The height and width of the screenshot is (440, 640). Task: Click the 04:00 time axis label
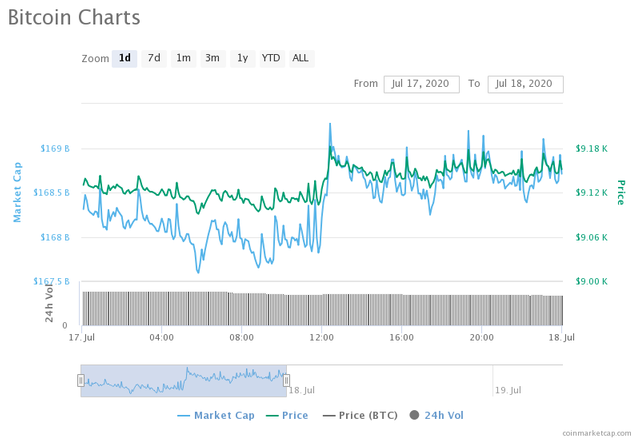[x=162, y=338]
